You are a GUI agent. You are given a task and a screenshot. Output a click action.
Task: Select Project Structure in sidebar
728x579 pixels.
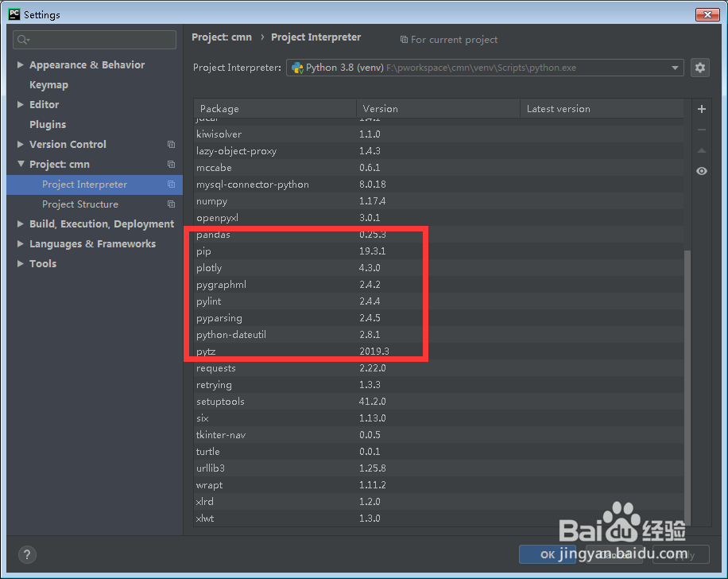coord(95,204)
